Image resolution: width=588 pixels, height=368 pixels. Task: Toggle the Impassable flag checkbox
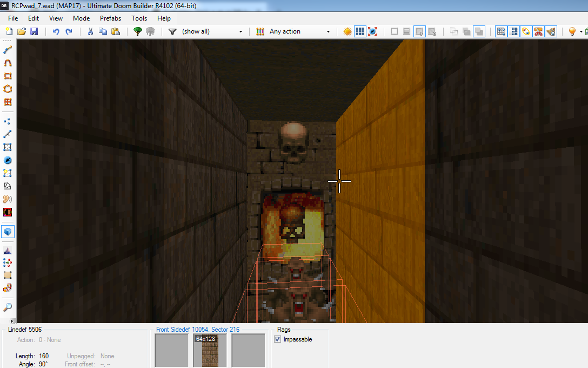(x=277, y=339)
